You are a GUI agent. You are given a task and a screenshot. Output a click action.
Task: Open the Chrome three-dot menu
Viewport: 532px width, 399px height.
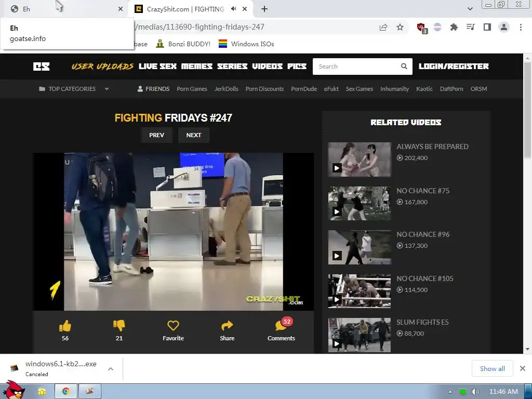tap(521, 27)
